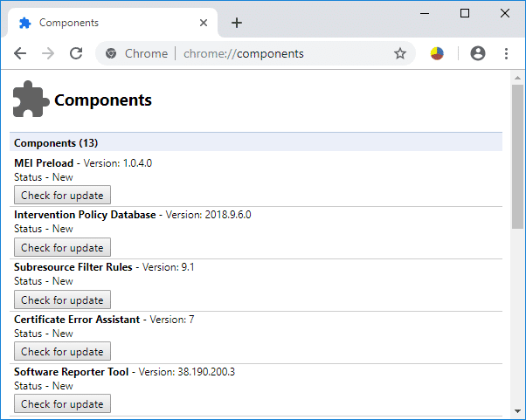The image size is (526, 420).
Task: Click the Chrome site info icon in address bar
Action: pyautogui.click(x=111, y=53)
